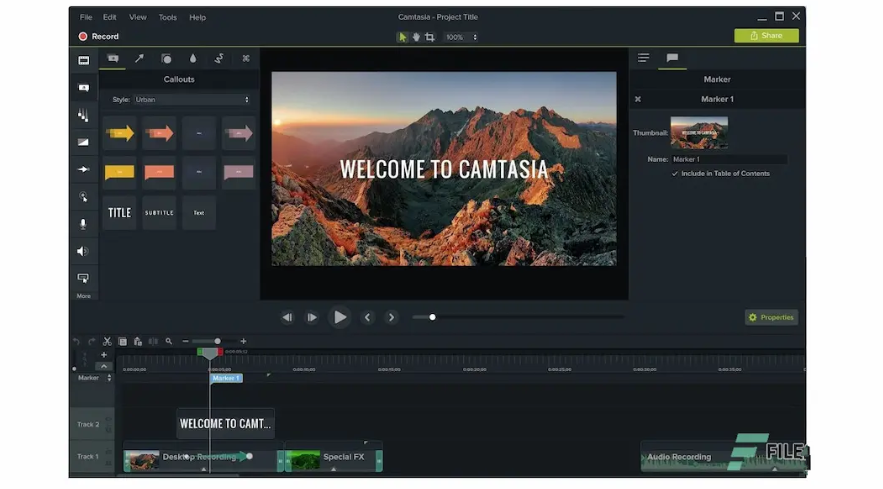This screenshot has height=489, width=883.
Task: Toggle Include in Table of Contents checkbox
Action: (675, 174)
